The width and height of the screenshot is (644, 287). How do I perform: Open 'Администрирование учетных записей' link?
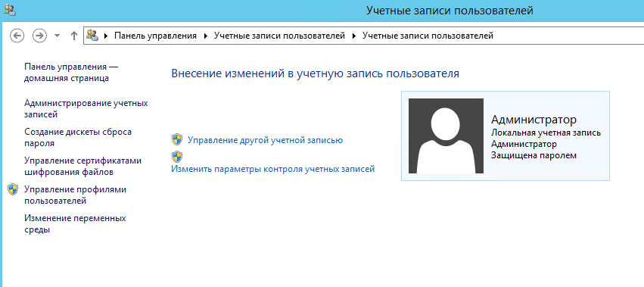pyautogui.click(x=86, y=108)
